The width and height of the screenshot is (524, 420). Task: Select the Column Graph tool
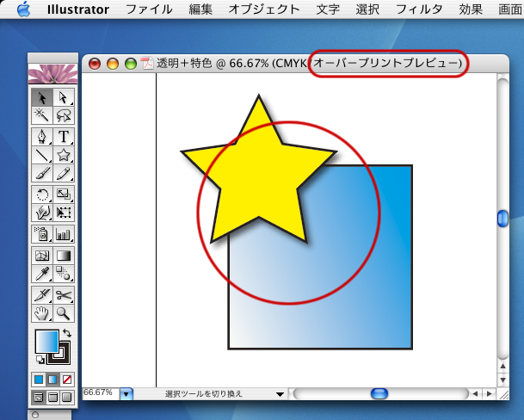pyautogui.click(x=64, y=234)
